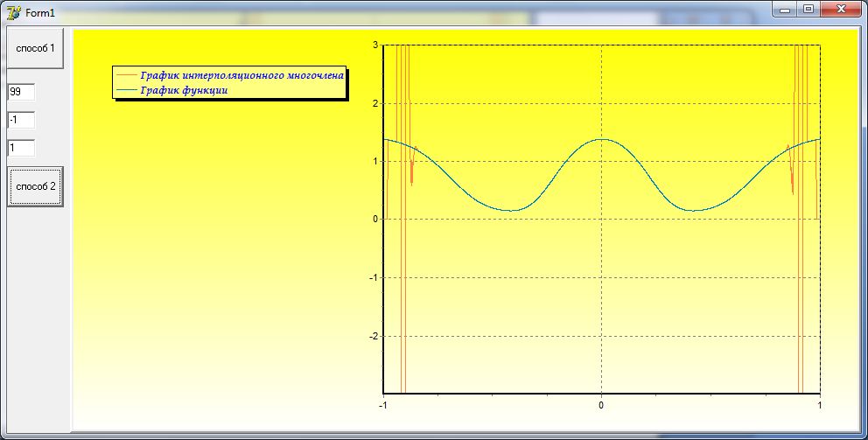Focus the input field containing 99

22,92
